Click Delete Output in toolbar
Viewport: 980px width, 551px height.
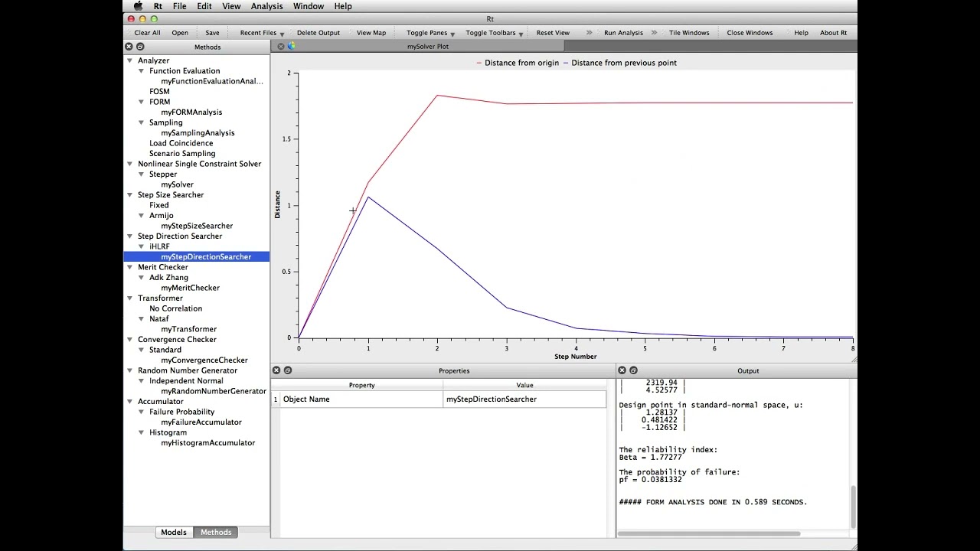pos(318,33)
